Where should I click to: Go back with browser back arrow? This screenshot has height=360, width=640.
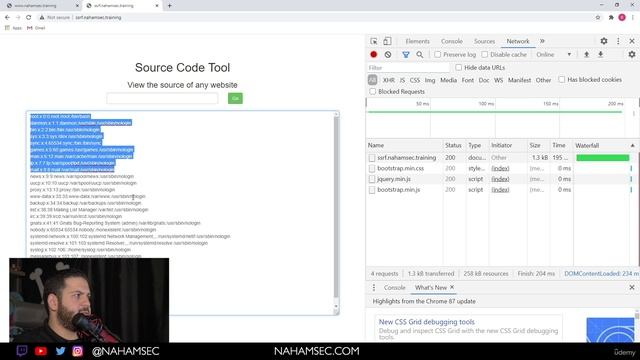click(x=7, y=18)
